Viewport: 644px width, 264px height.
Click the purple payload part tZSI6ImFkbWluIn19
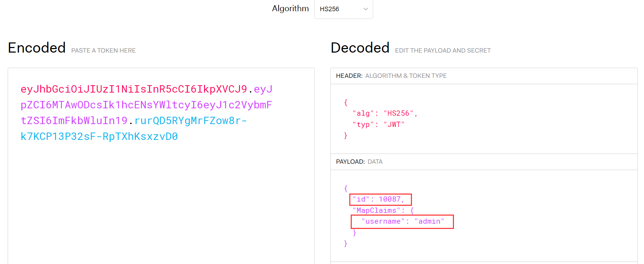click(x=74, y=121)
